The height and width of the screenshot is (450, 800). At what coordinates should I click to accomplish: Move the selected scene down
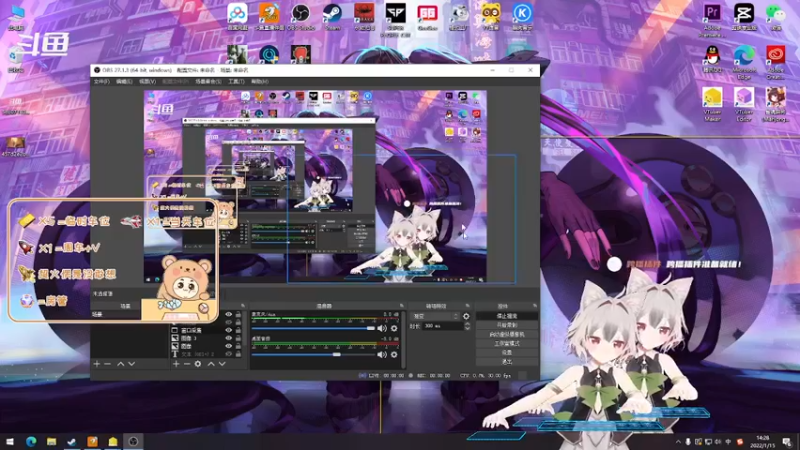click(132, 364)
